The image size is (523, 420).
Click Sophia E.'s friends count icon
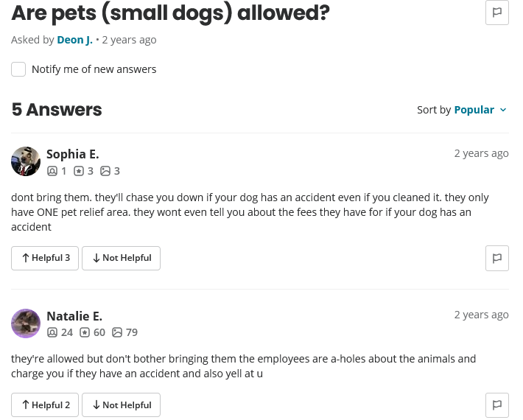pyautogui.click(x=52, y=171)
